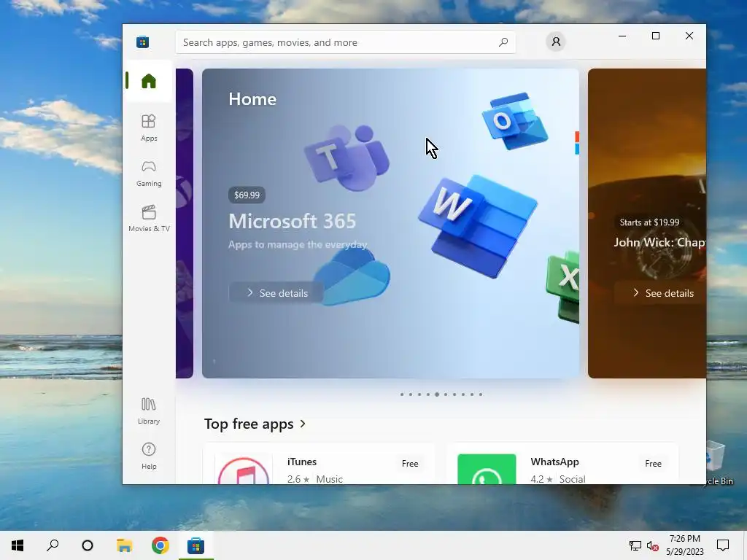Select the active fifth carousel dot
The image size is (747, 560).
437,394
